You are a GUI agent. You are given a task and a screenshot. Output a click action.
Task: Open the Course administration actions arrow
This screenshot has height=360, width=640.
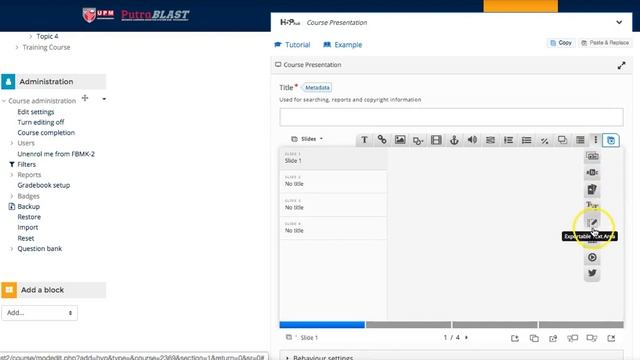(104, 99)
